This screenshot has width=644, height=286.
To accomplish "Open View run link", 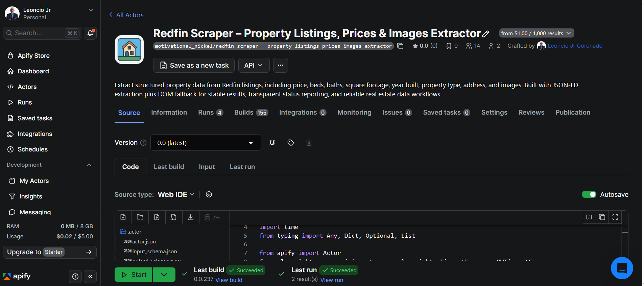I will [x=332, y=280].
